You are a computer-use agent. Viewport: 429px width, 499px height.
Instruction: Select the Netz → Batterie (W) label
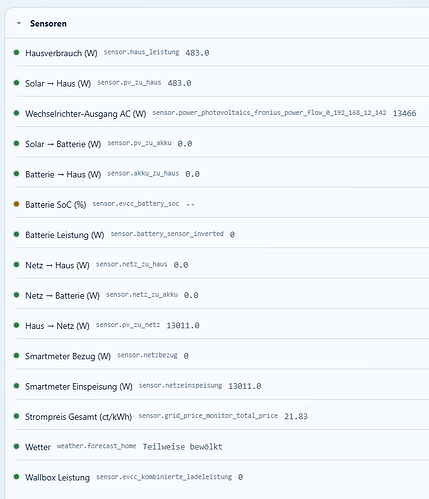click(x=62, y=296)
